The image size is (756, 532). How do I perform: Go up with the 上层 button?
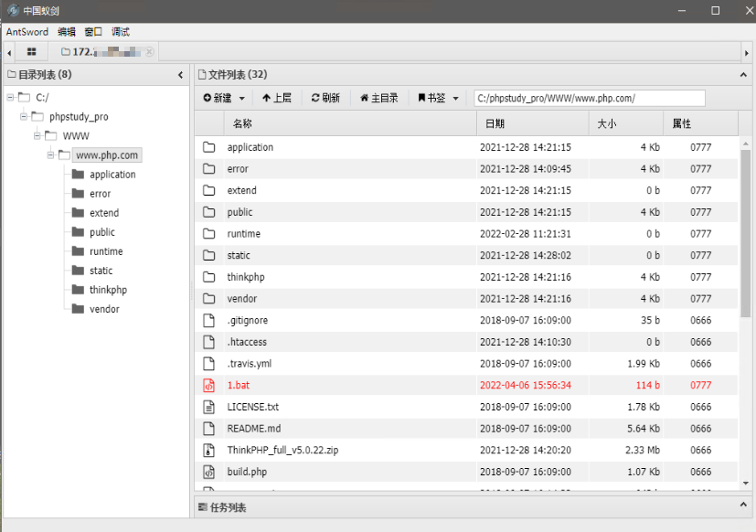[277, 98]
